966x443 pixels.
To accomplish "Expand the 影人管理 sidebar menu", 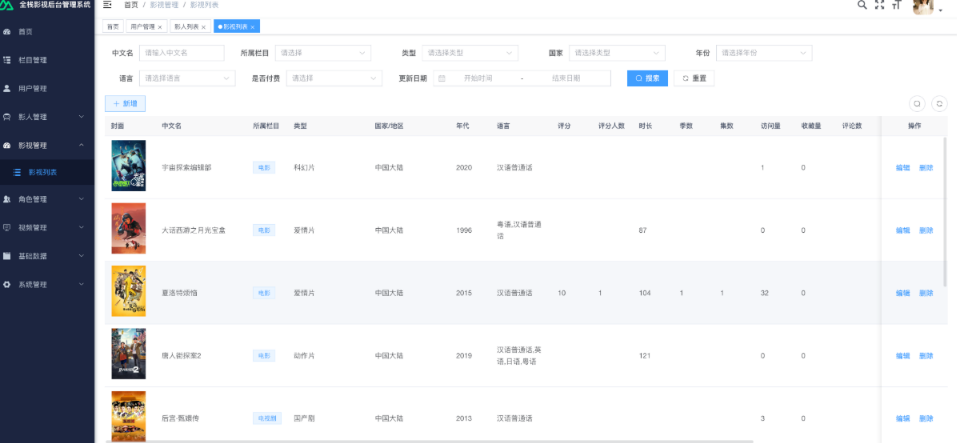I will pyautogui.click(x=81, y=116).
